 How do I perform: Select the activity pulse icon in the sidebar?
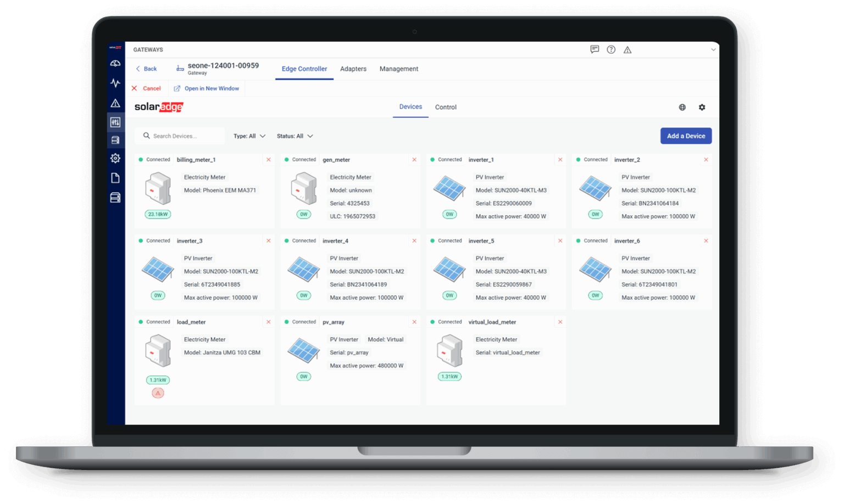[115, 82]
